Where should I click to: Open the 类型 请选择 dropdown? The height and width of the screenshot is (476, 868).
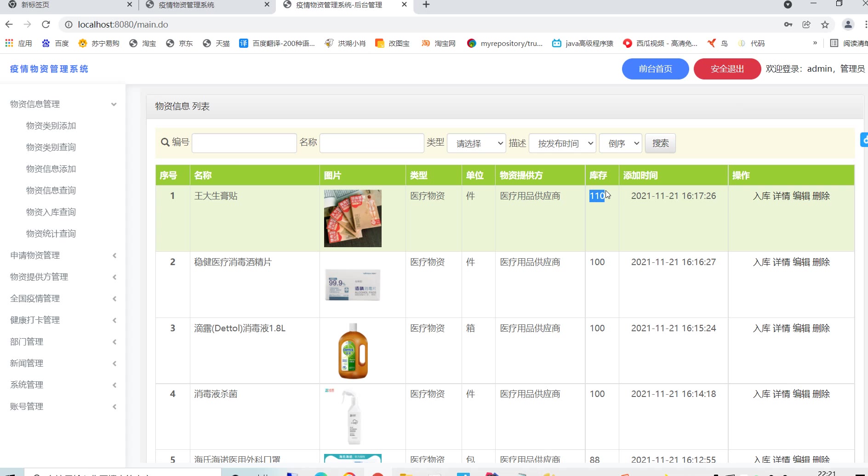pos(476,143)
